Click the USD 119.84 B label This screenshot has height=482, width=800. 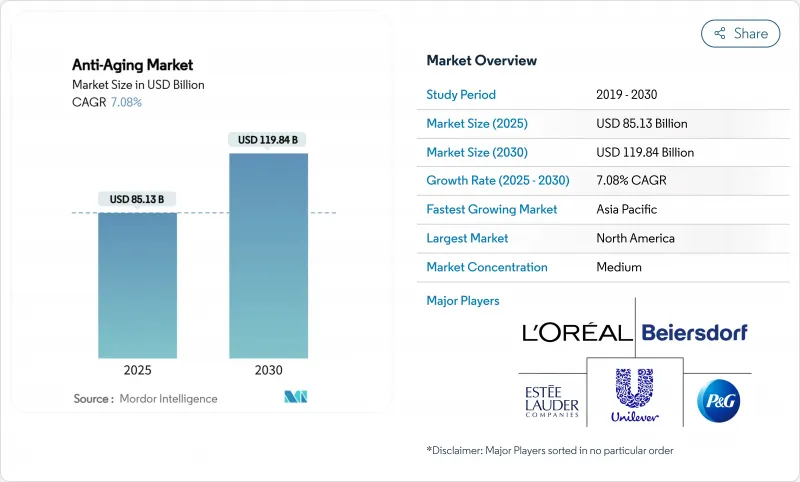[x=269, y=139]
